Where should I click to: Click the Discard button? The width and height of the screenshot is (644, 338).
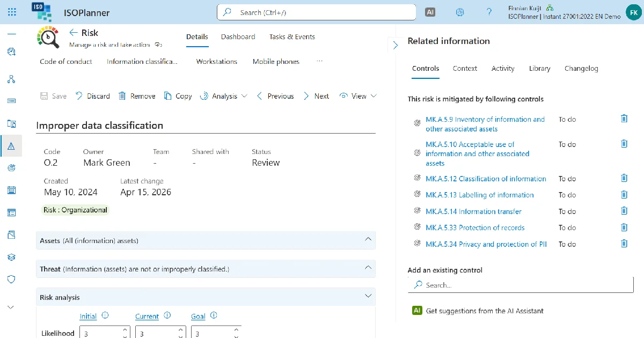92,96
